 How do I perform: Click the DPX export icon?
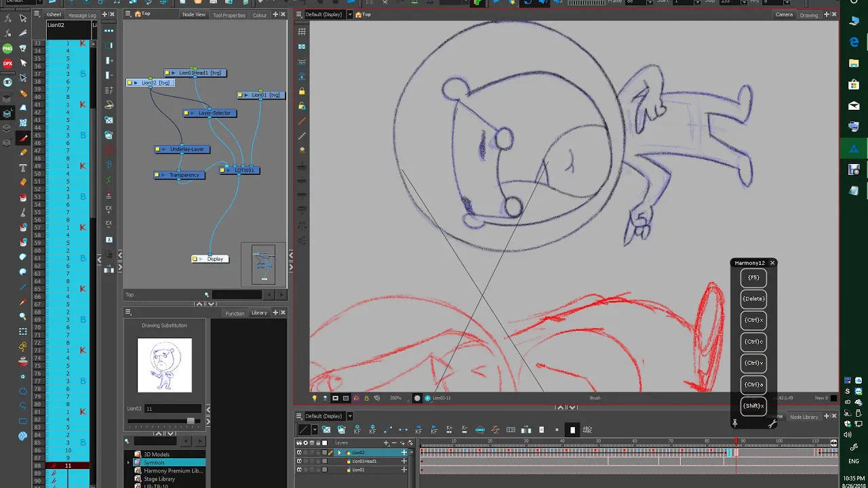pos(7,64)
